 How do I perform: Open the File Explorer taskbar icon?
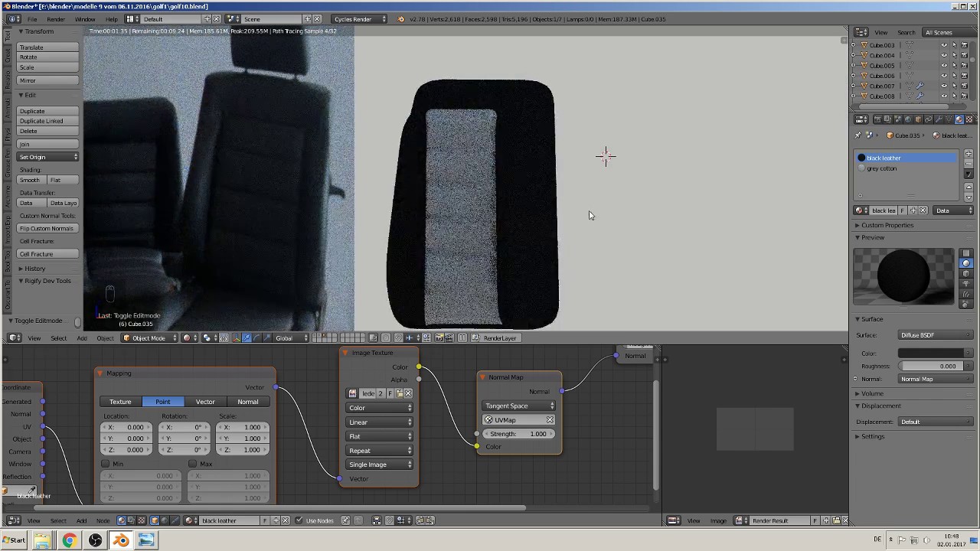42,540
